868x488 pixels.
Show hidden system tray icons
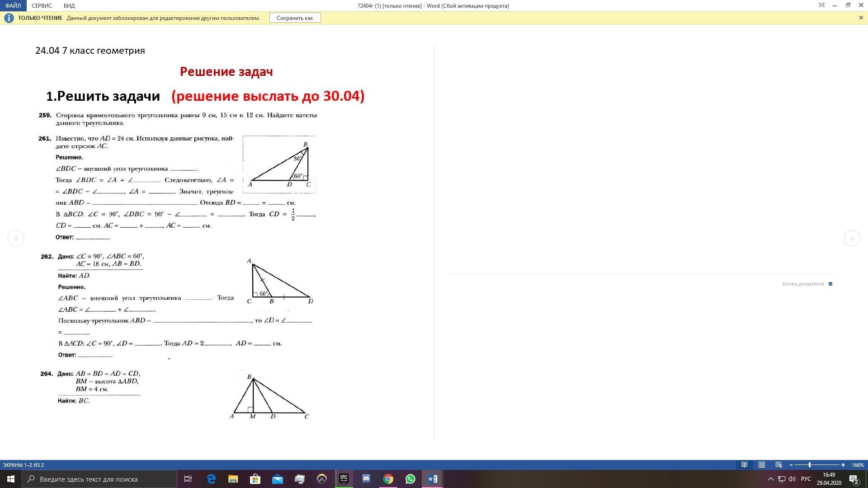coord(771,479)
